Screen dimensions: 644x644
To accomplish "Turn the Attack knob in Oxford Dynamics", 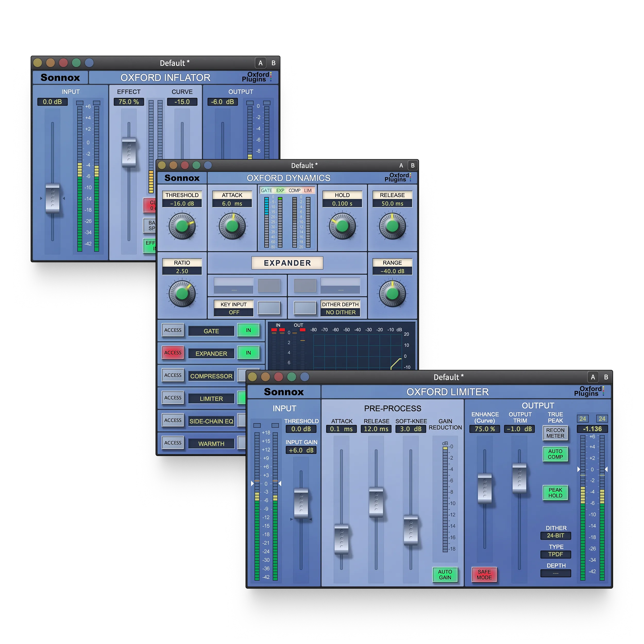I will (232, 226).
